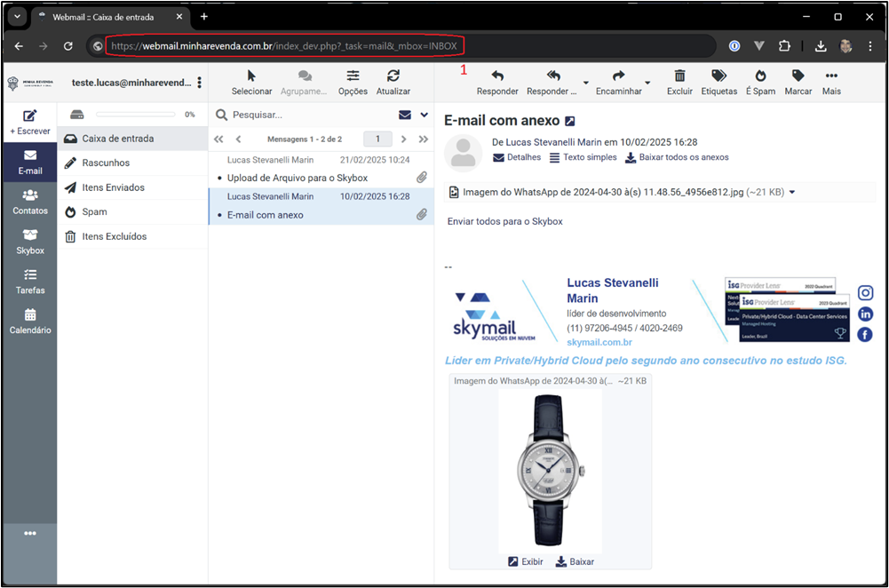Expand the Responder a todos dropdown arrow
The image size is (889, 588).
click(x=585, y=83)
